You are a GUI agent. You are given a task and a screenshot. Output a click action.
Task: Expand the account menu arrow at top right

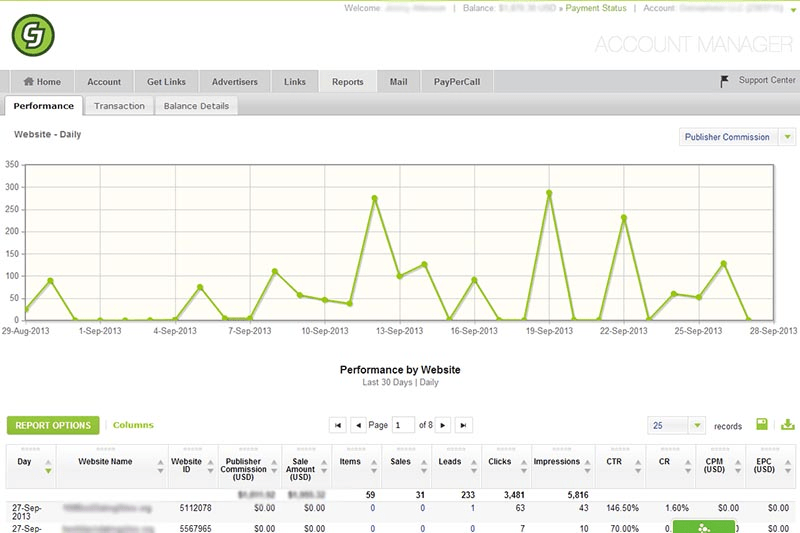[793, 8]
